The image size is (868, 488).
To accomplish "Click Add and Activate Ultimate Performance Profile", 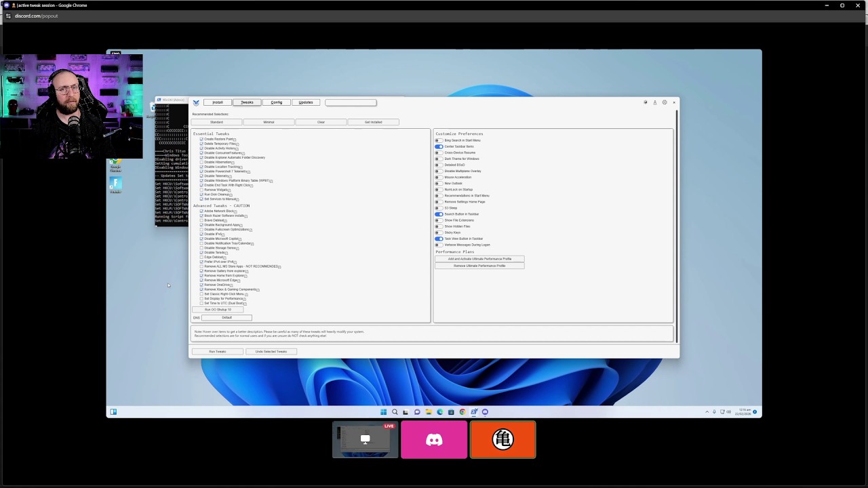I will point(479,259).
